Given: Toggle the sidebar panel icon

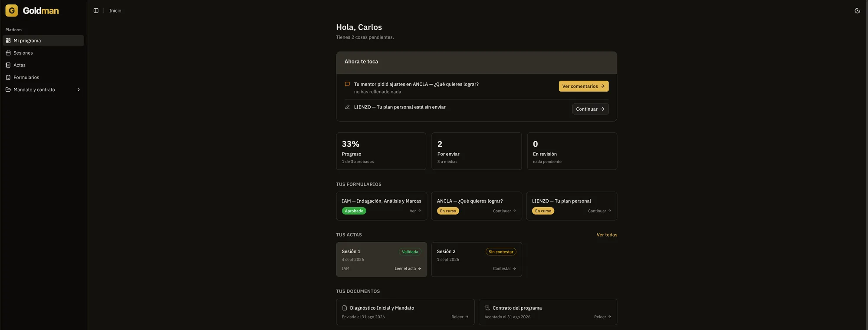Looking at the screenshot, I should (x=96, y=10).
